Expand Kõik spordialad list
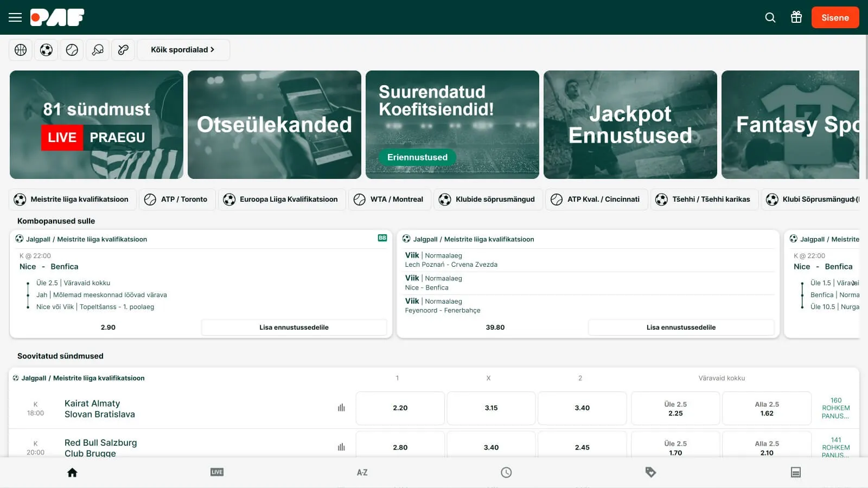 point(183,50)
